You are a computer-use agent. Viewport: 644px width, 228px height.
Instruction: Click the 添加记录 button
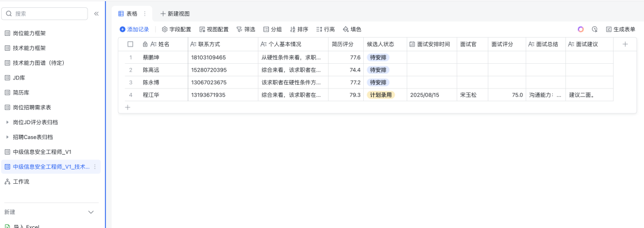(x=134, y=30)
